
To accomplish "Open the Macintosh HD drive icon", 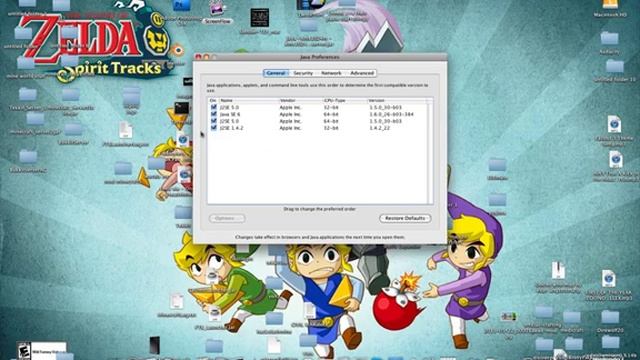I will [x=610, y=4].
